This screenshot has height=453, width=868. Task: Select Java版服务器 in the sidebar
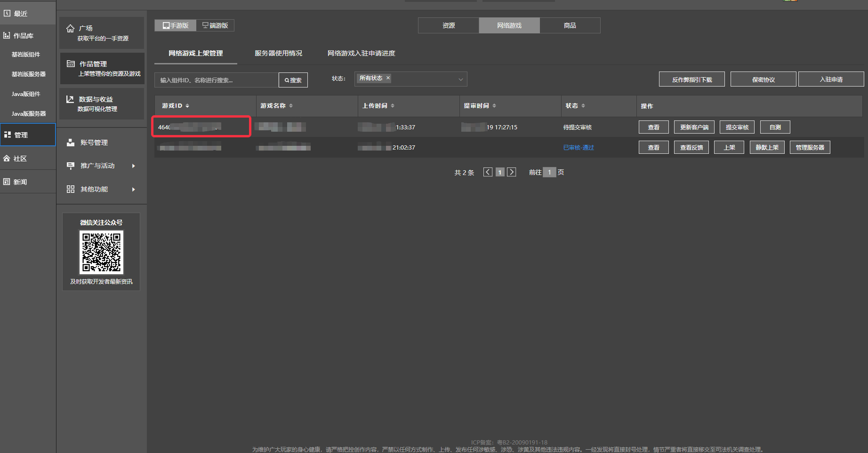tap(28, 114)
